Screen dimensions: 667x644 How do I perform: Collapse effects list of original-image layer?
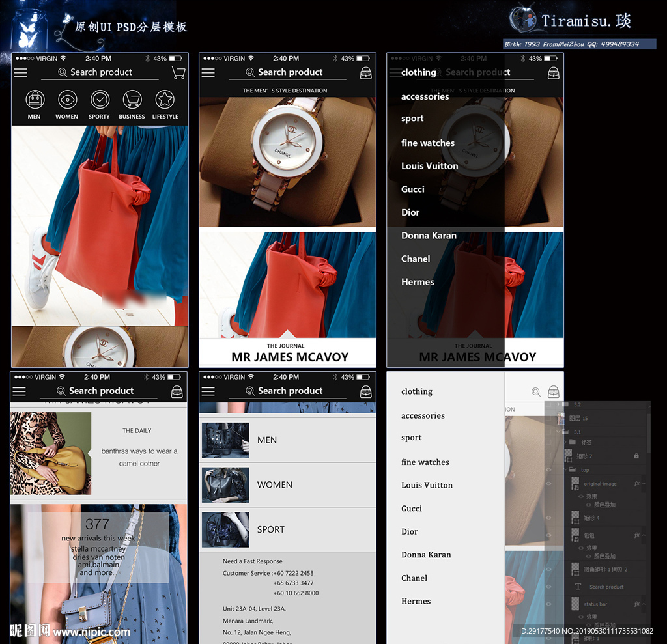[644, 483]
